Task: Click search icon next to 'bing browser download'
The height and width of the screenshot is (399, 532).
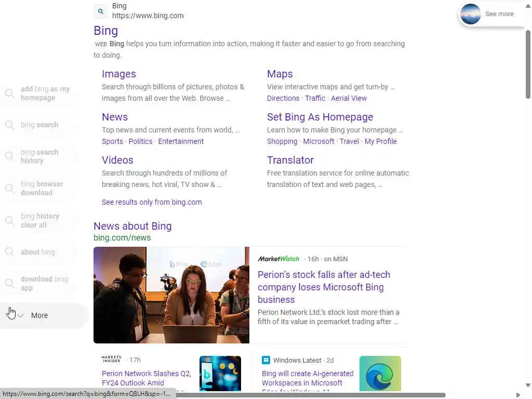Action: point(9,188)
